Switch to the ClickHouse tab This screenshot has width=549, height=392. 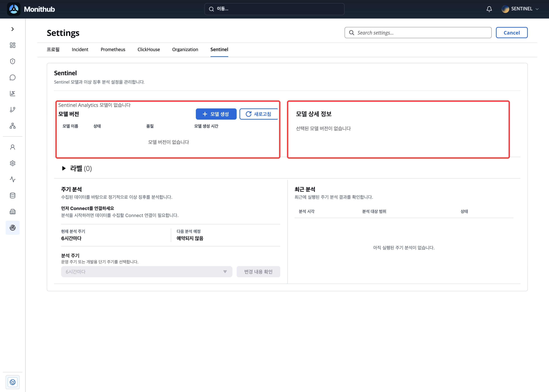pos(149,50)
